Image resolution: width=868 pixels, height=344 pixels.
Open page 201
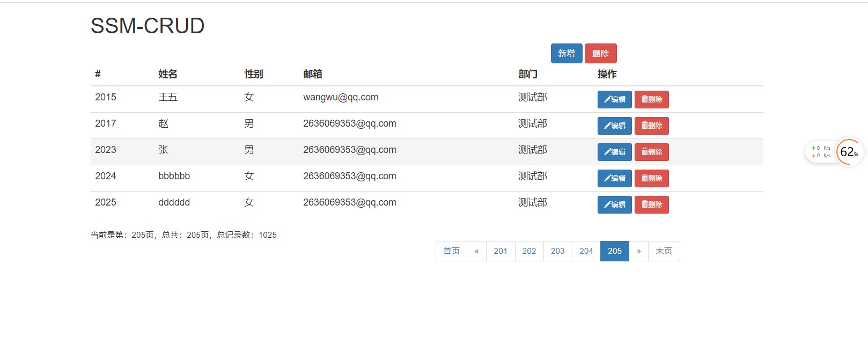501,251
